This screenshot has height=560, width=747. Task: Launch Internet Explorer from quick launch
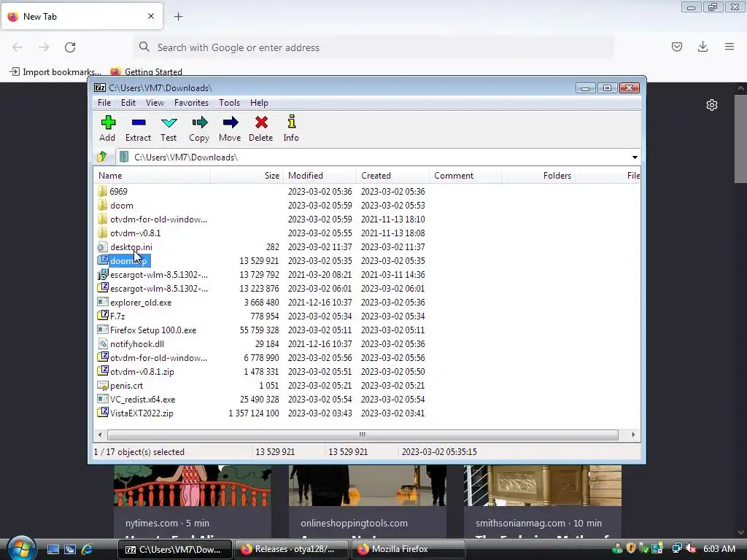88,549
